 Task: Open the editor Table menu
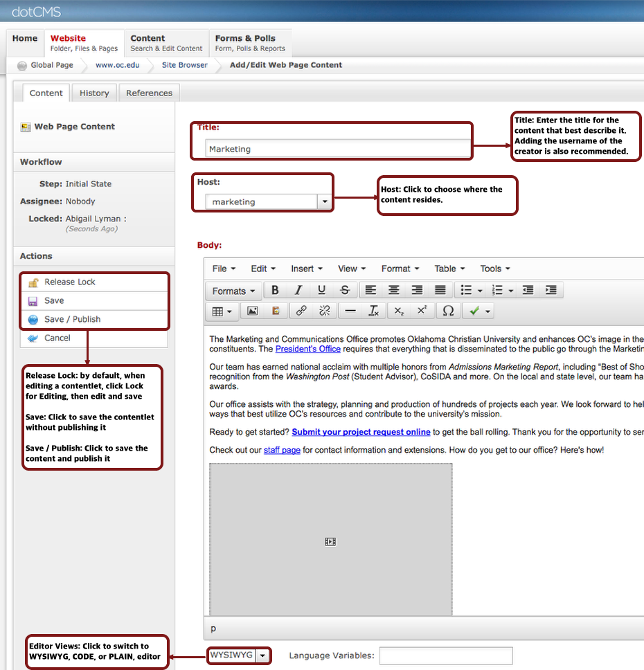[x=449, y=269]
